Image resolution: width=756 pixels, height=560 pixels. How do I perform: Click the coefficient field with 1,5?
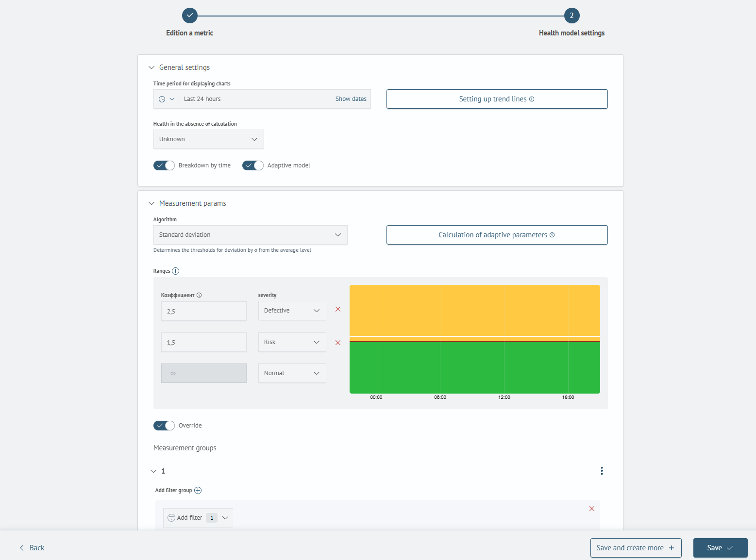204,342
